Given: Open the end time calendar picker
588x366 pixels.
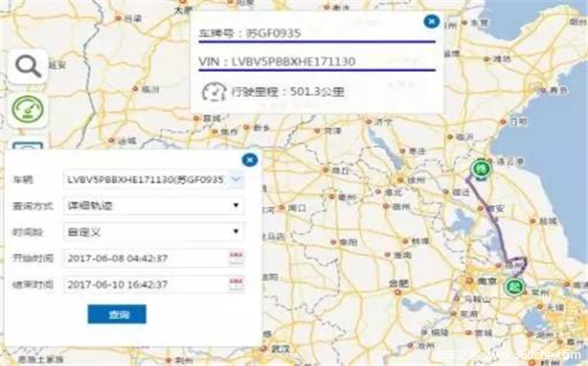Looking at the screenshot, I should [x=236, y=285].
